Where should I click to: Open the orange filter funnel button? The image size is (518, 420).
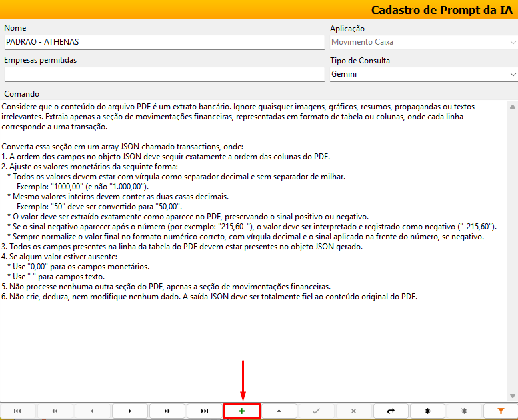(x=502, y=411)
